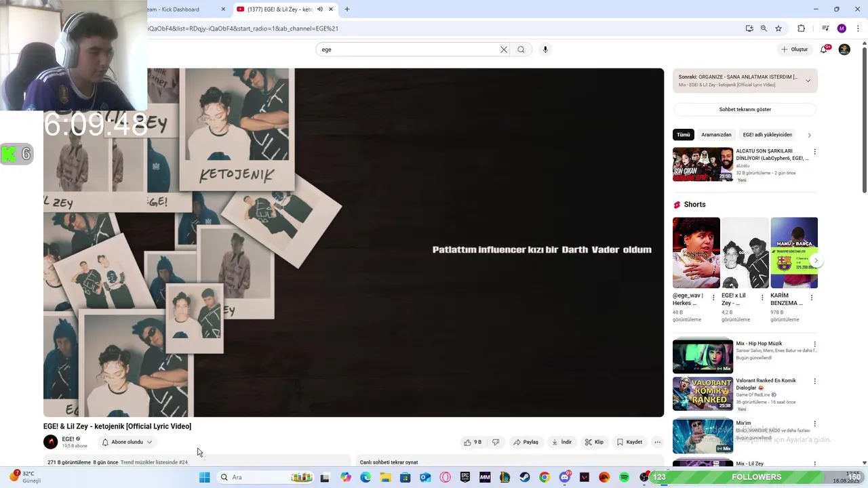This screenshot has height=488, width=868.
Task: Open the Windows Start menu
Action: [x=204, y=477]
